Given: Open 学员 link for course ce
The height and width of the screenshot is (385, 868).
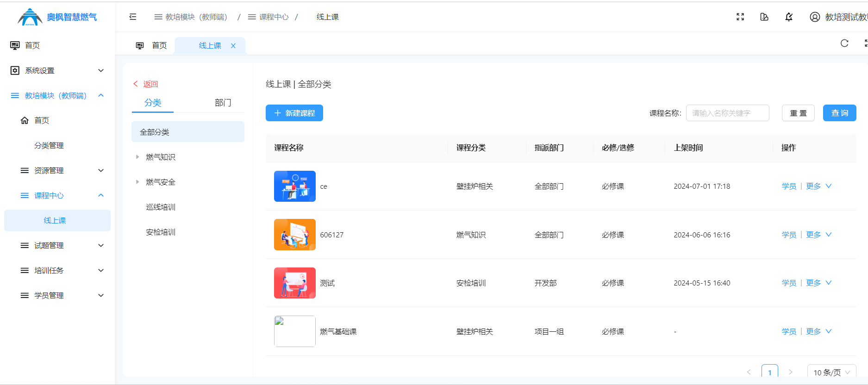Looking at the screenshot, I should point(789,186).
